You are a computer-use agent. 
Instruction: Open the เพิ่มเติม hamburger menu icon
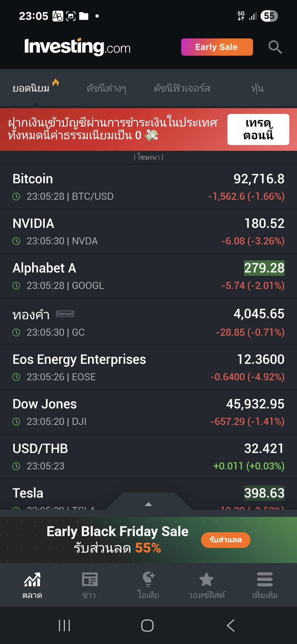265,579
